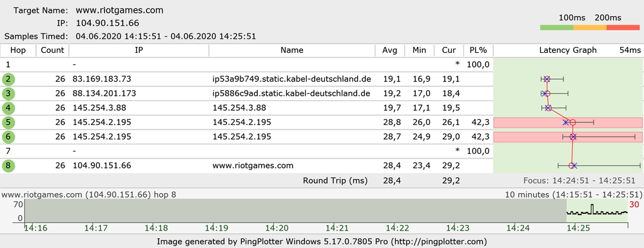
Task: Select IP cell 145.254.3.88
Action: [99, 108]
